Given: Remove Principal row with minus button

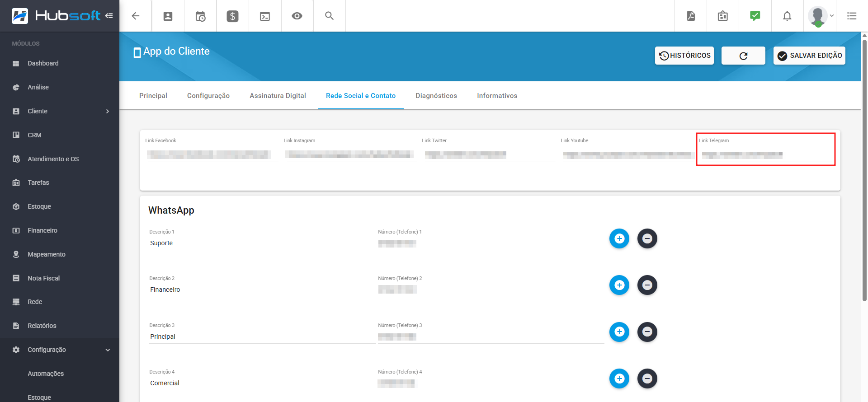Looking at the screenshot, I should click(647, 332).
